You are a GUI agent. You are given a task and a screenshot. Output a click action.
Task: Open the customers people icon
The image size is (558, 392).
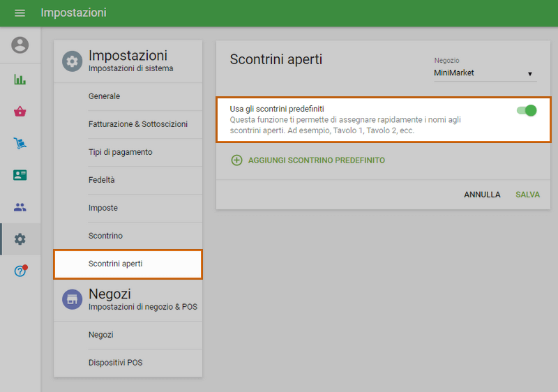(x=20, y=207)
